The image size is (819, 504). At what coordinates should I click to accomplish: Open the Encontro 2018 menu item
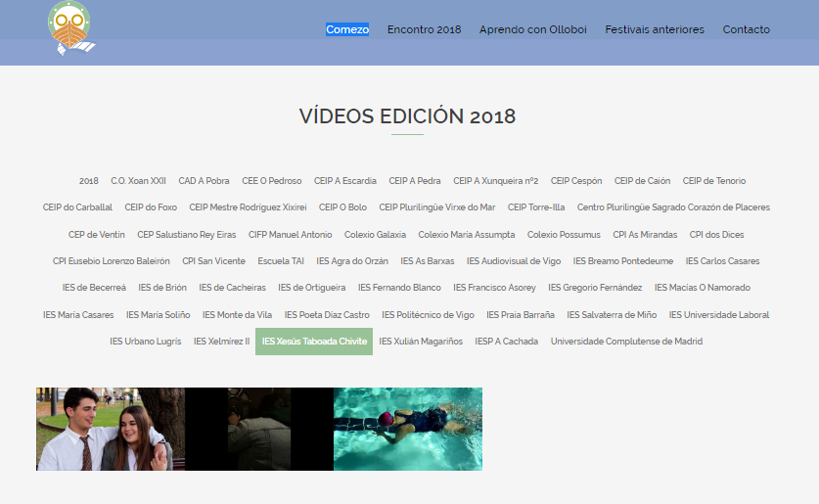coord(424,29)
